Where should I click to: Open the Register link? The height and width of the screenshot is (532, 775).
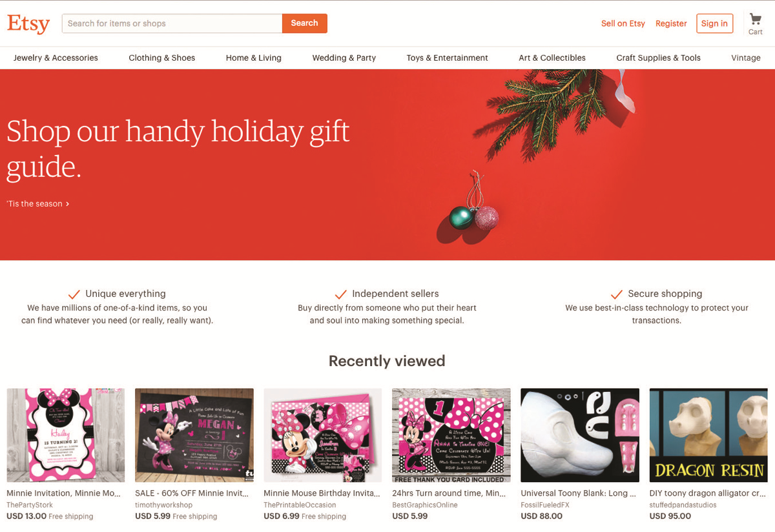click(x=671, y=23)
